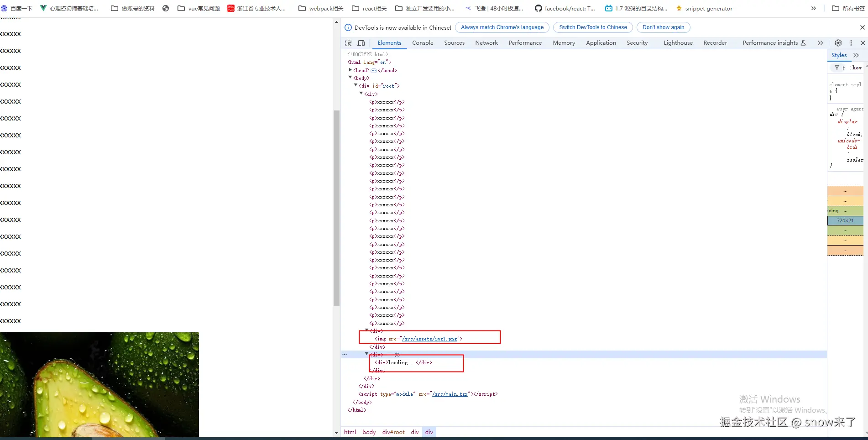Open the 百度一下 bookmark
The width and height of the screenshot is (868, 440).
pyautogui.click(x=17, y=8)
